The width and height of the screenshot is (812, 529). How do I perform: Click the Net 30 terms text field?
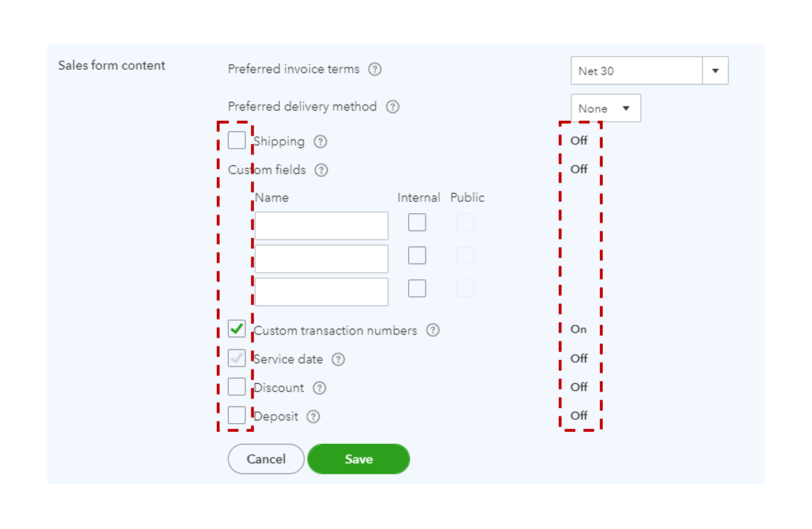pyautogui.click(x=636, y=70)
